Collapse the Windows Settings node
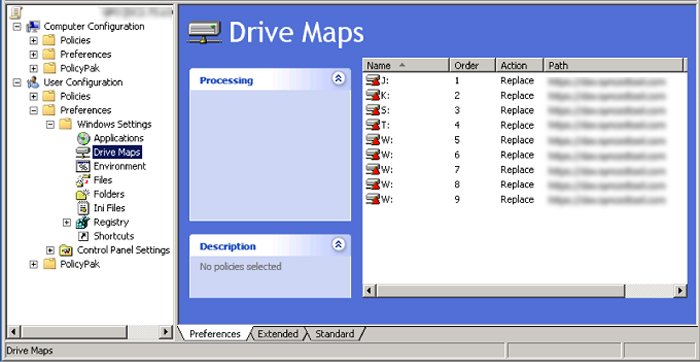 click(50, 125)
